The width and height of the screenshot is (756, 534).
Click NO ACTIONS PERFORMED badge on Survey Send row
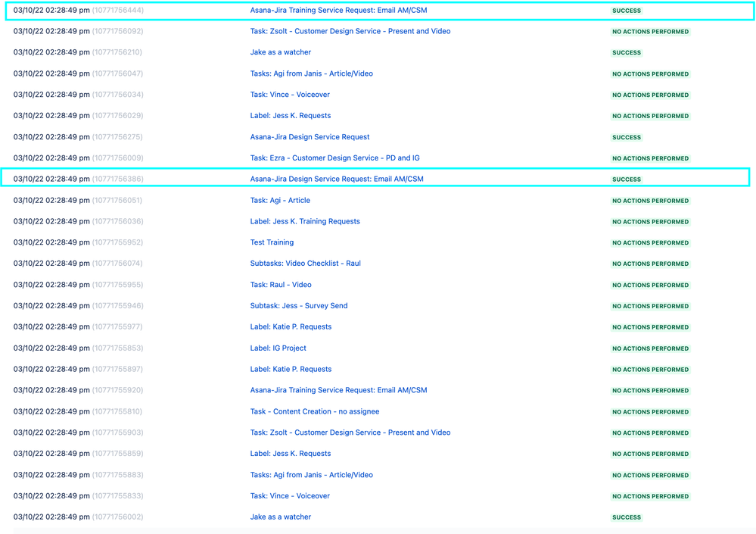click(650, 306)
